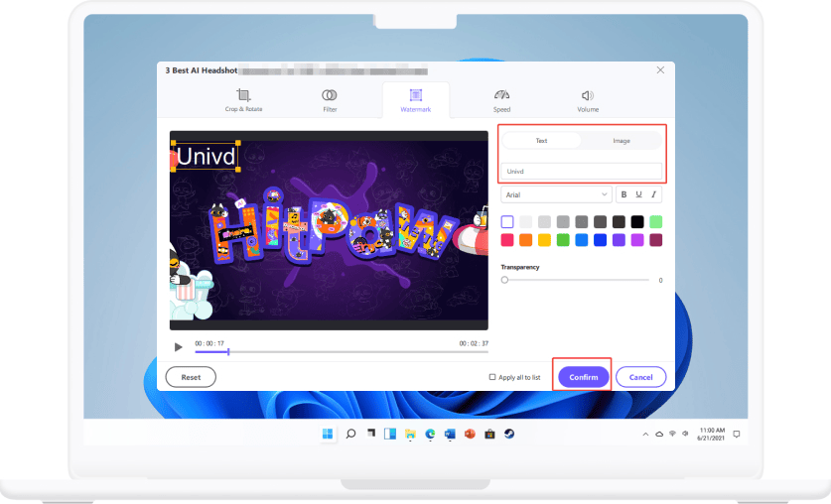Switch to the Filter tab
Image resolution: width=831 pixels, height=504 pixels.
click(x=330, y=100)
